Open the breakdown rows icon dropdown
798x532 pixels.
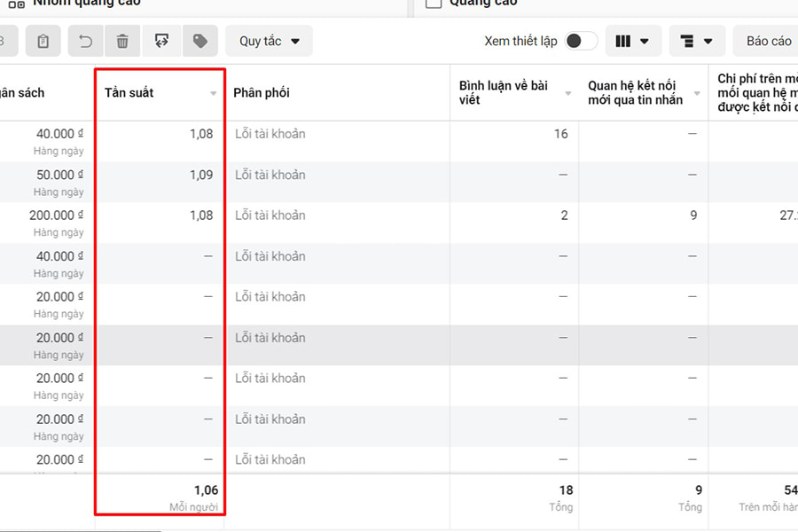[697, 41]
